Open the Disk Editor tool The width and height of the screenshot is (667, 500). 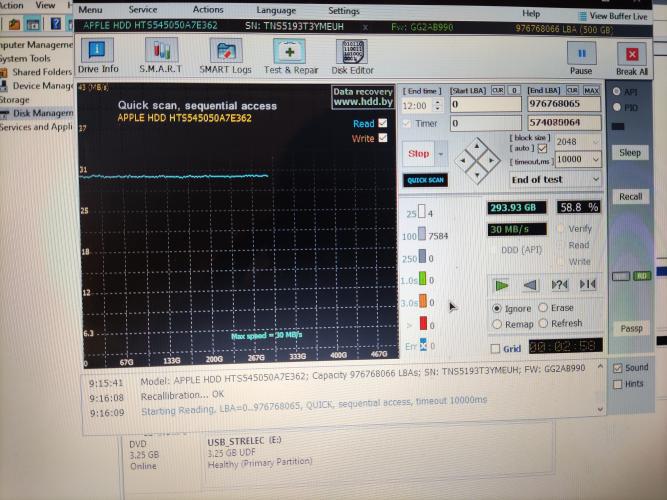(x=352, y=57)
